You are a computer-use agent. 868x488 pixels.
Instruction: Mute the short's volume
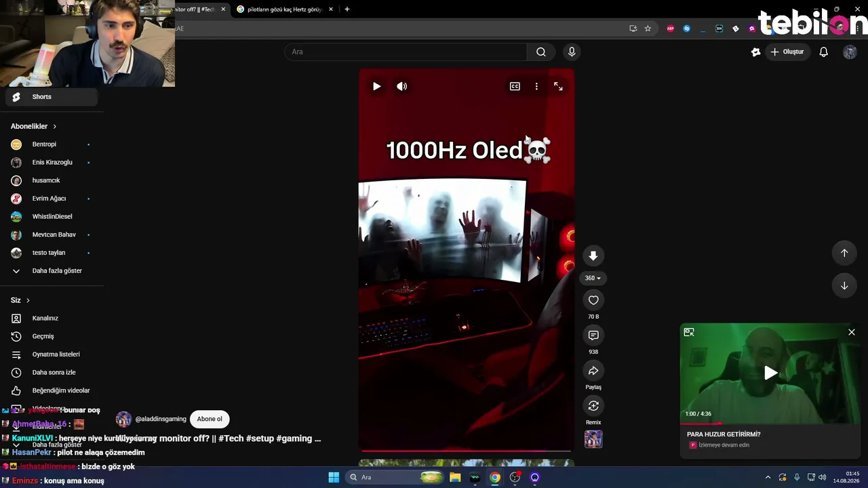tap(402, 86)
